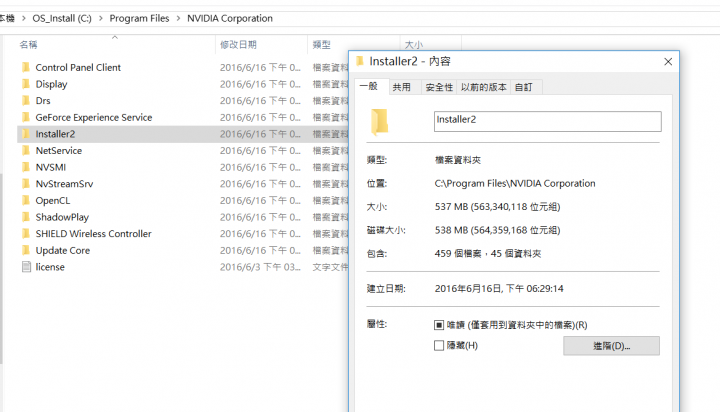This screenshot has width=720, height=412.
Task: Click the large folder icon in properties dialog
Action: click(379, 122)
